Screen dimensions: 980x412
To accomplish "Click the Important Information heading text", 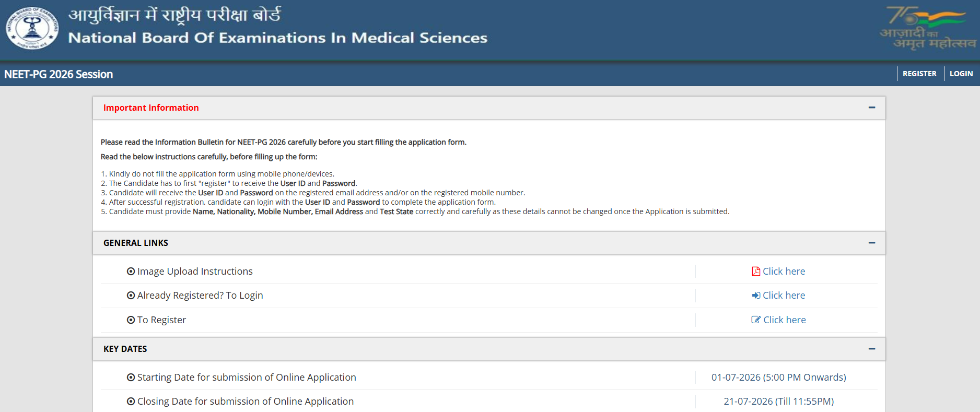I will tap(151, 108).
